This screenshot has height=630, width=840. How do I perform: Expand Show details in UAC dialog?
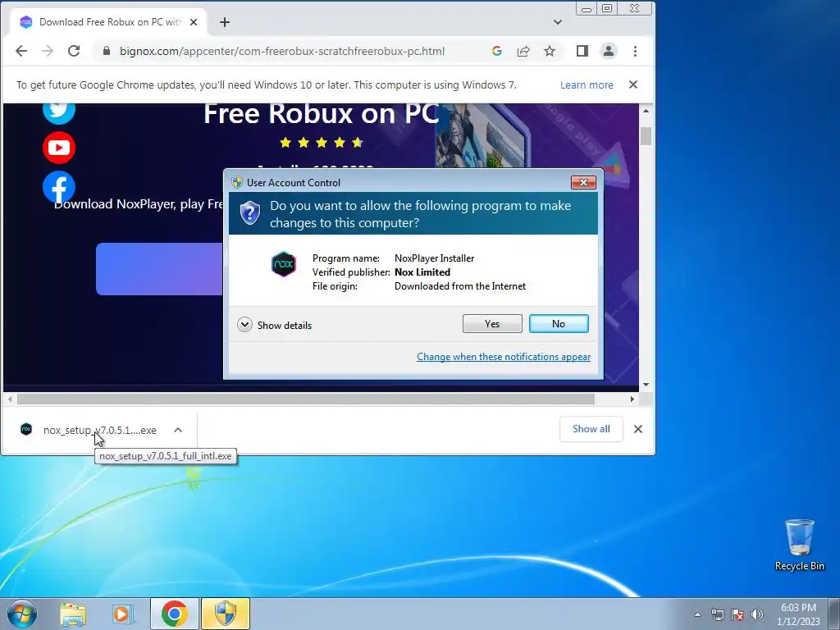click(274, 325)
